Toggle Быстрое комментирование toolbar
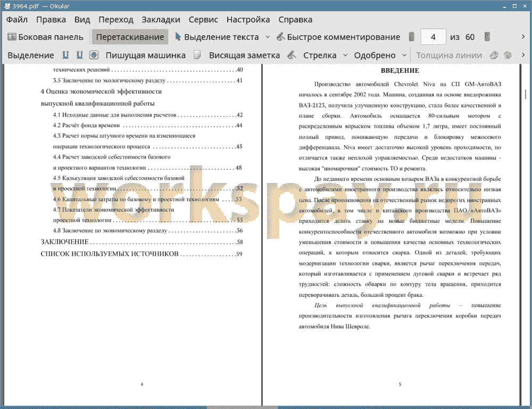The image size is (532, 409). click(x=338, y=37)
